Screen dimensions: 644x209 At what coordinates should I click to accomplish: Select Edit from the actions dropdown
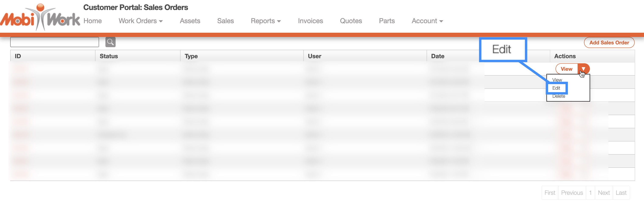click(556, 88)
